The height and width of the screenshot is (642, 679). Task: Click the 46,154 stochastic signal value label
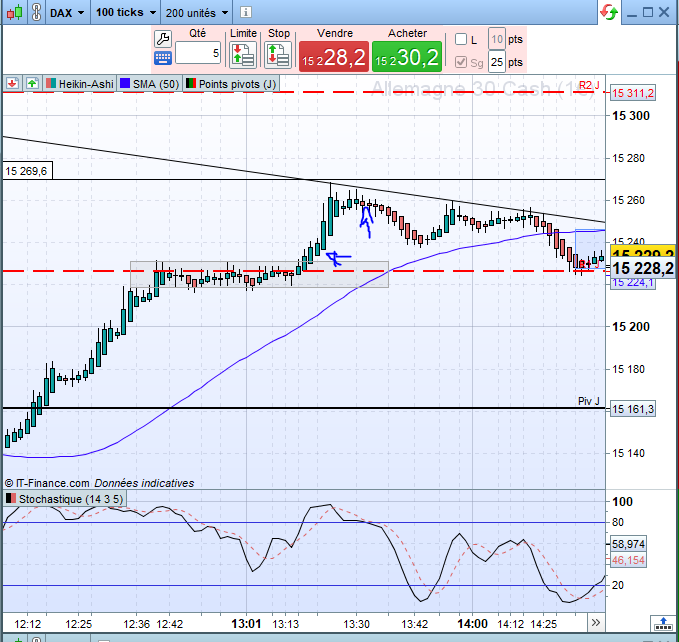628,560
